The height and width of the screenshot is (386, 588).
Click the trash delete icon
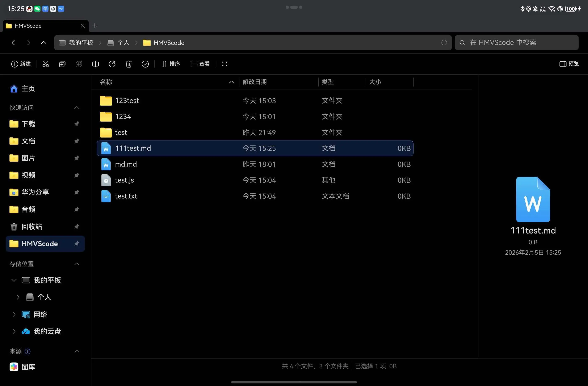(x=129, y=64)
